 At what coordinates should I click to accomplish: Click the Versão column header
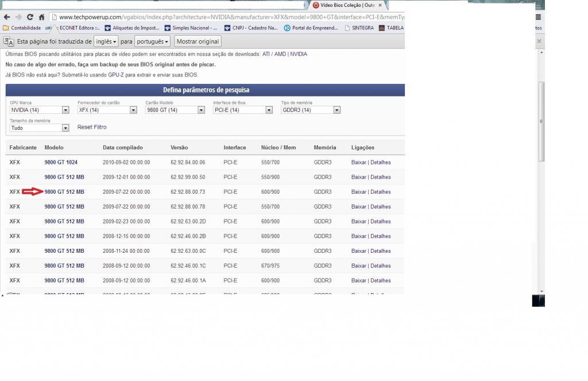pyautogui.click(x=179, y=148)
